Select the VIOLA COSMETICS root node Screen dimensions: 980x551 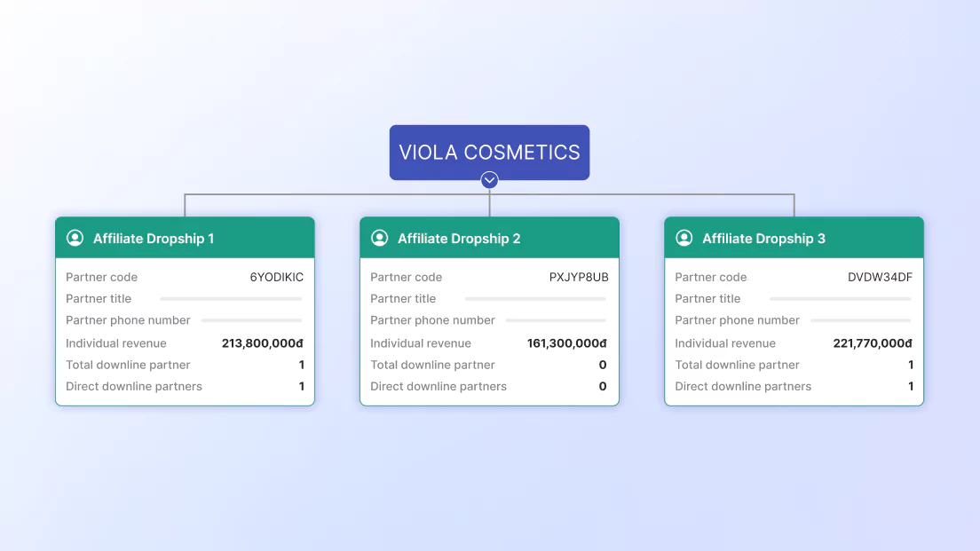(489, 152)
